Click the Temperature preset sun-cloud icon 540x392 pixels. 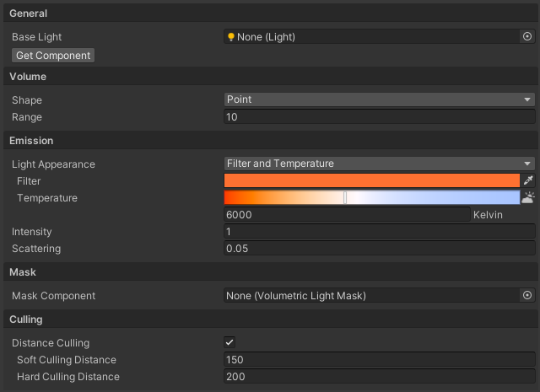coord(528,197)
